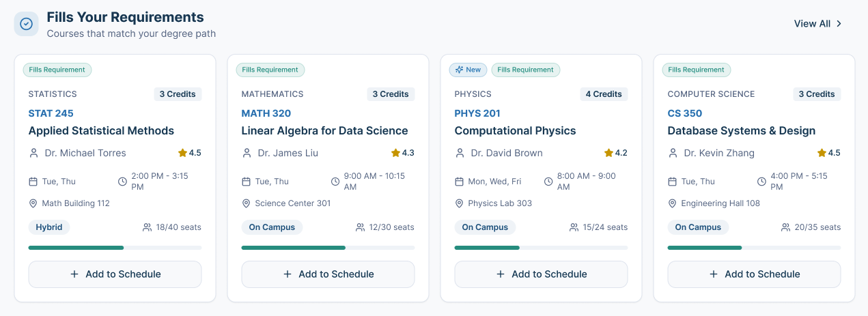Add Linear Algebra for Data Science to schedule
The image size is (868, 316).
(328, 274)
